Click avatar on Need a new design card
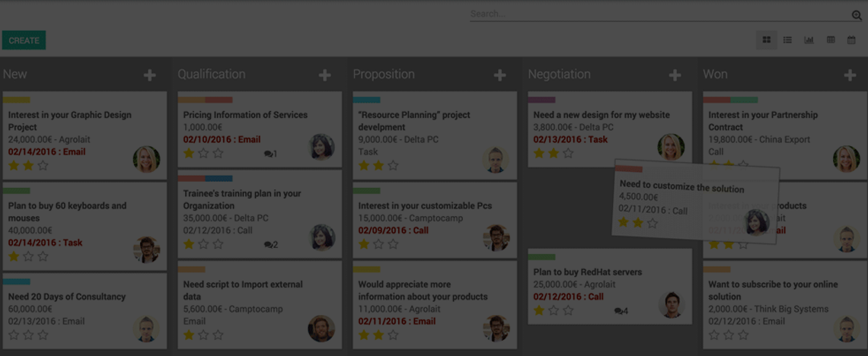 pos(671,147)
